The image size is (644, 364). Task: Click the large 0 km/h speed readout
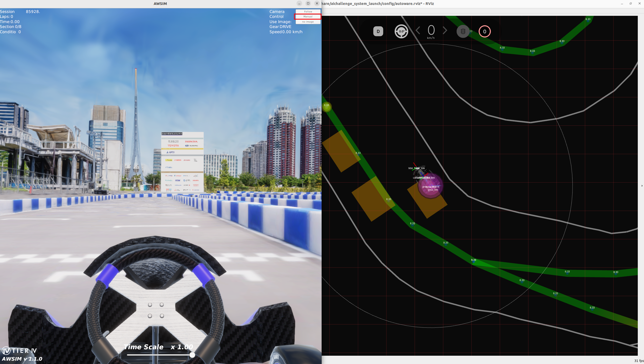point(431,31)
